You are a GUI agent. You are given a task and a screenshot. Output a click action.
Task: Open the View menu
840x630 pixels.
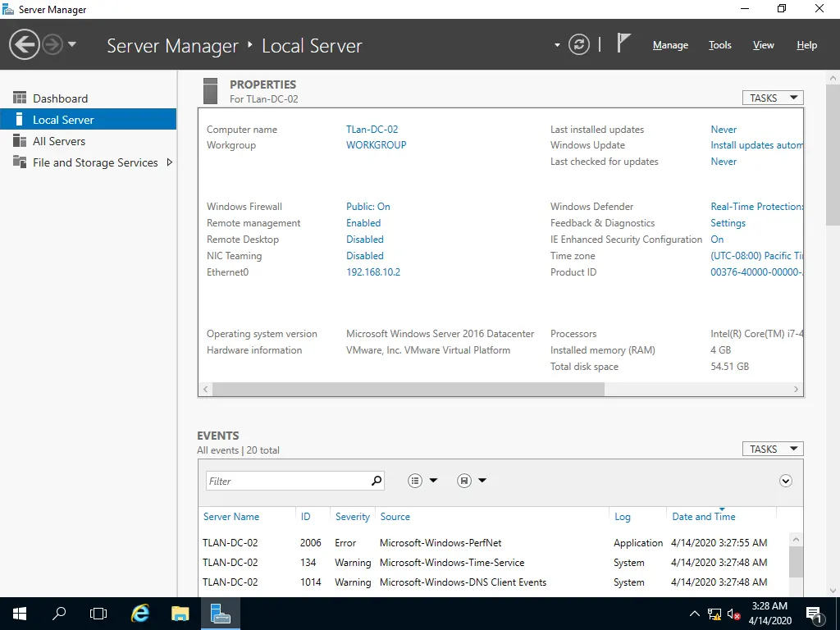763,45
